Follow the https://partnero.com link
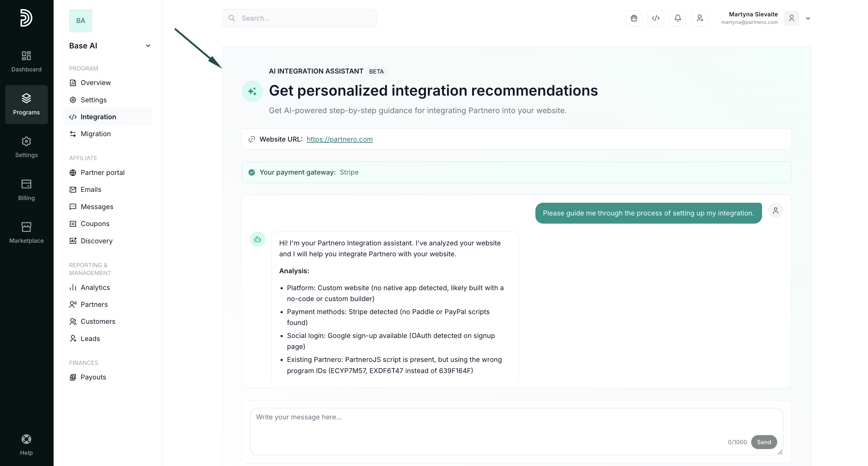Image resolution: width=868 pixels, height=466 pixels. click(x=339, y=139)
